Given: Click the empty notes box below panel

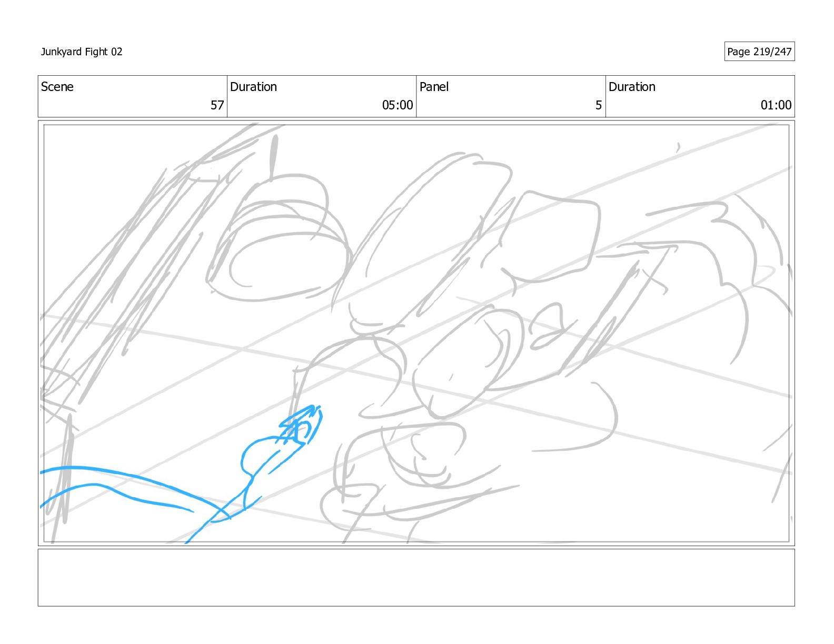Looking at the screenshot, I should (x=416, y=578).
